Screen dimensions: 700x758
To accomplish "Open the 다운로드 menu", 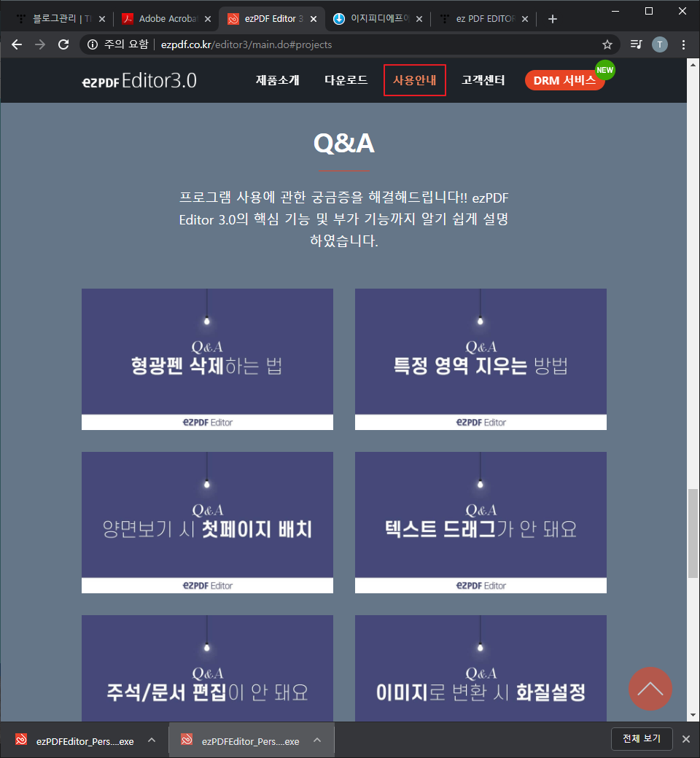I will (346, 80).
